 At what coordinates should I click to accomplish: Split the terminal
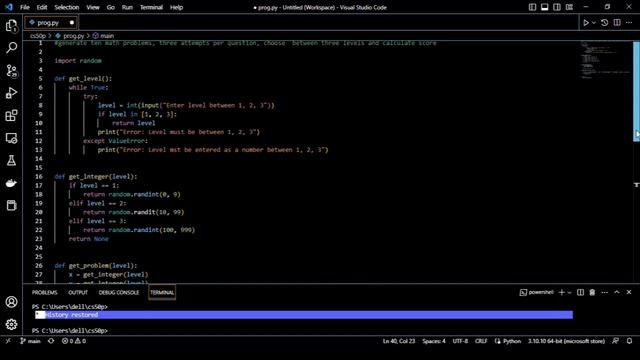point(580,292)
